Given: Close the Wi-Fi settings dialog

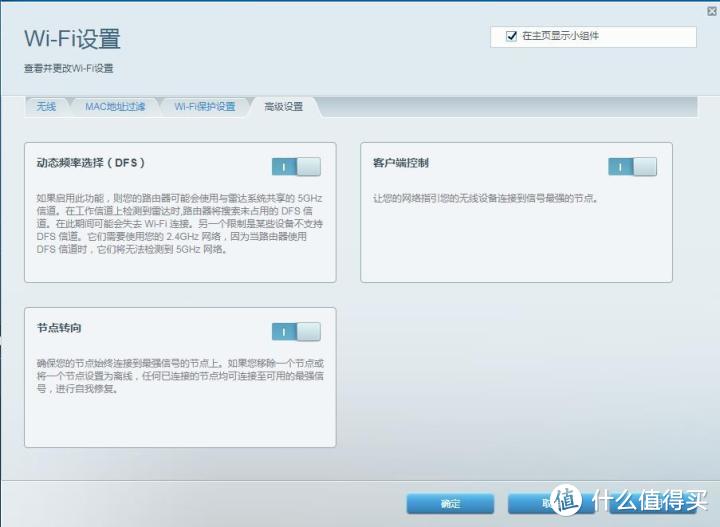Looking at the screenshot, I should point(712,11).
